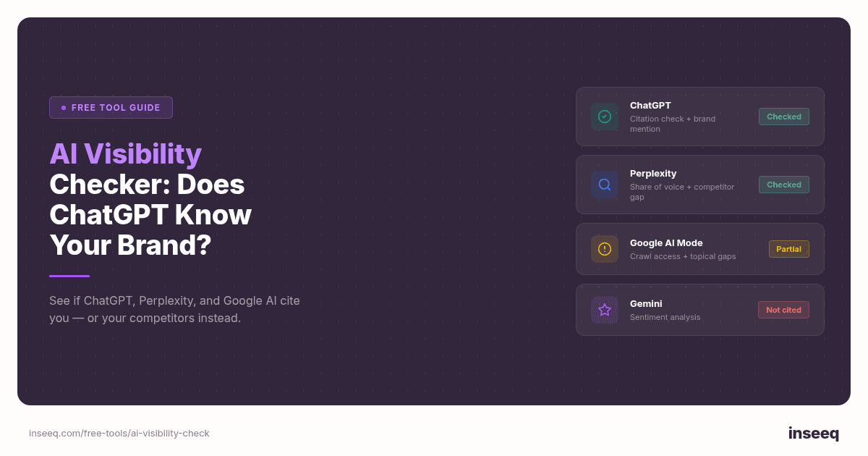Click 'ChatGPT Know' headline line
Screen dimensions: 868x456
[150, 216]
